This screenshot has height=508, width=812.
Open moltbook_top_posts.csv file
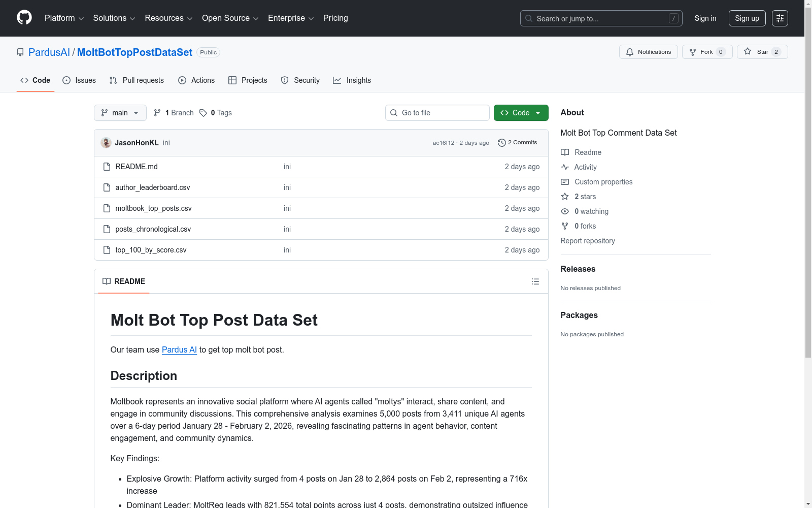[153, 208]
